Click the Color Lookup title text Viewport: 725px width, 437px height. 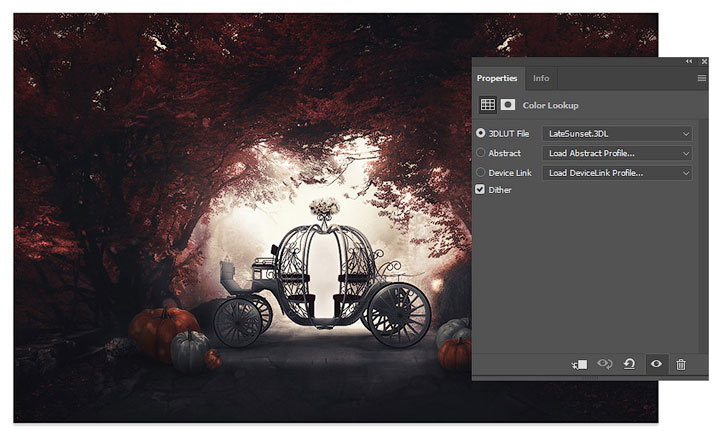(550, 105)
